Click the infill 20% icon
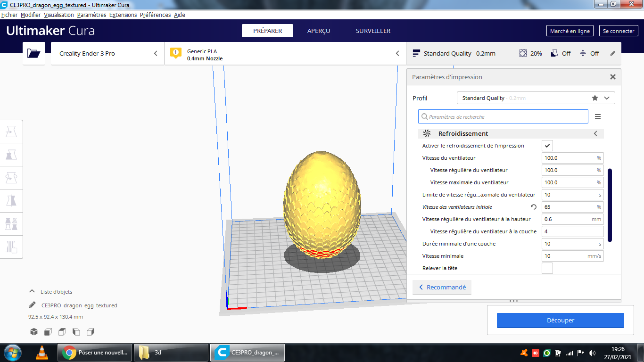Screen dimensions: 644x362 [x=523, y=53]
